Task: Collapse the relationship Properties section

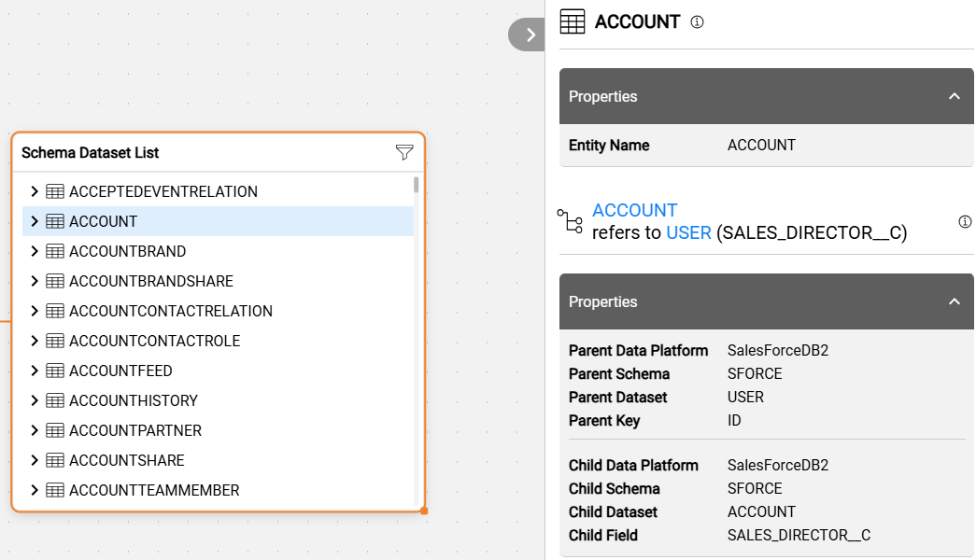Action: click(x=955, y=301)
